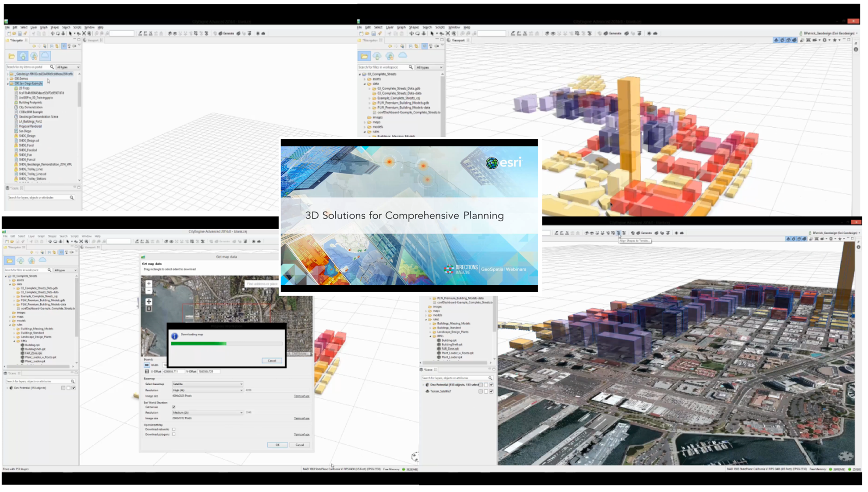This screenshot has height=492, width=868.
Task: Open All types dropdown in top-right Navigator
Action: click(429, 67)
